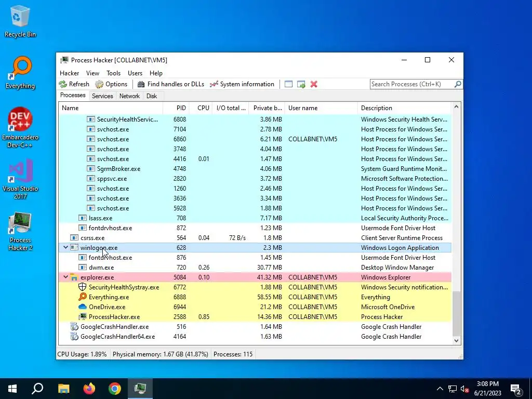
Task: Click find window and thread icon
Action: [x=301, y=84]
